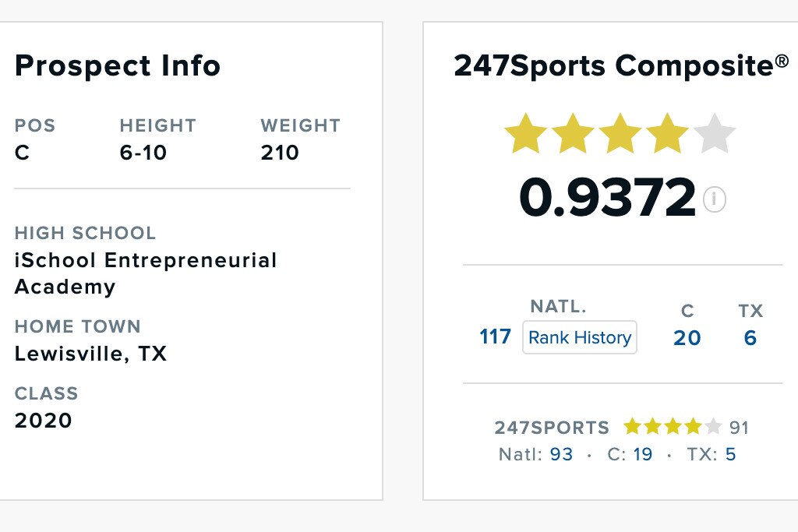Select the composite center rank 20
Viewport: 798px width, 532px height.
point(687,338)
